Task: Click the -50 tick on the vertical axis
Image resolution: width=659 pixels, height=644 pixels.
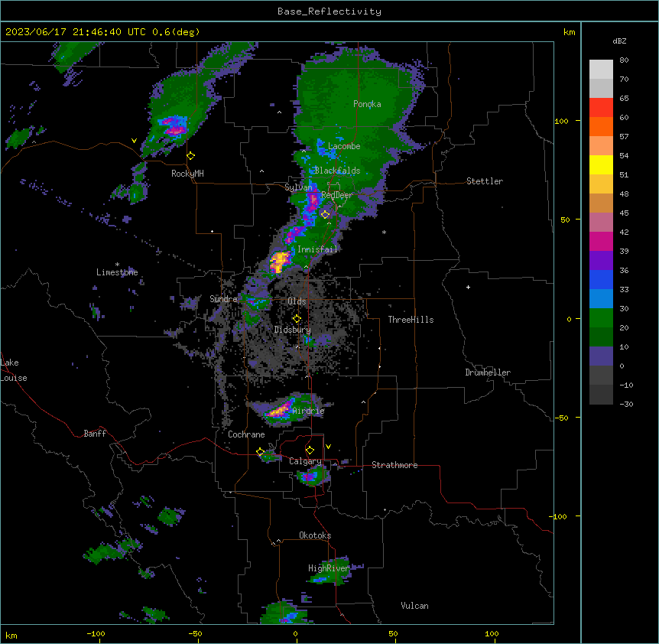Action: coord(561,418)
